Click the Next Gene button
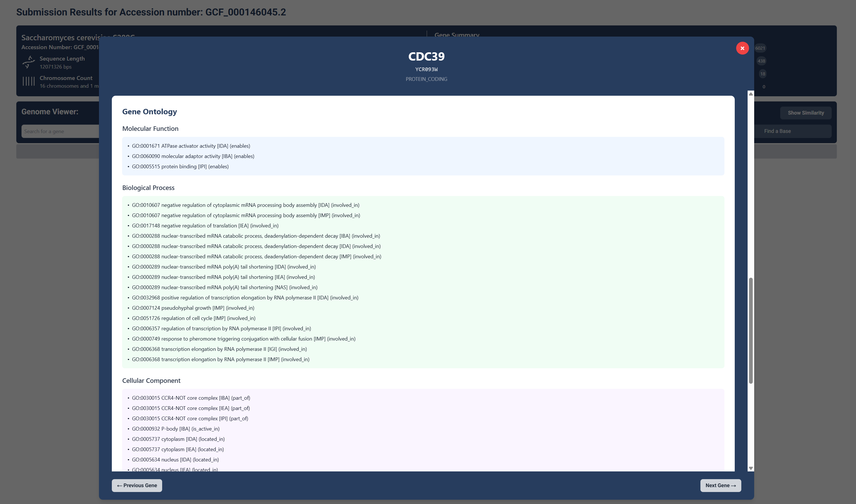 [x=721, y=485]
